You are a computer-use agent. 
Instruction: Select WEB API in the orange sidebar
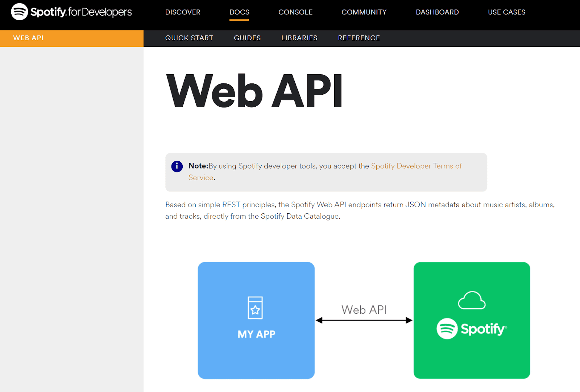pyautogui.click(x=28, y=38)
